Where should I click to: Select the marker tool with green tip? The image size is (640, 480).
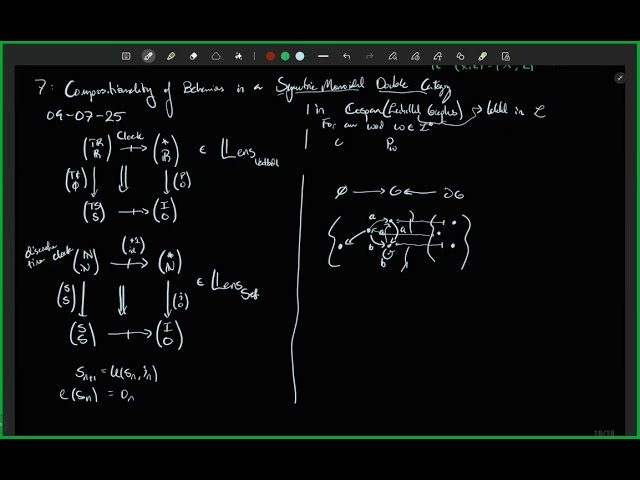(x=483, y=56)
